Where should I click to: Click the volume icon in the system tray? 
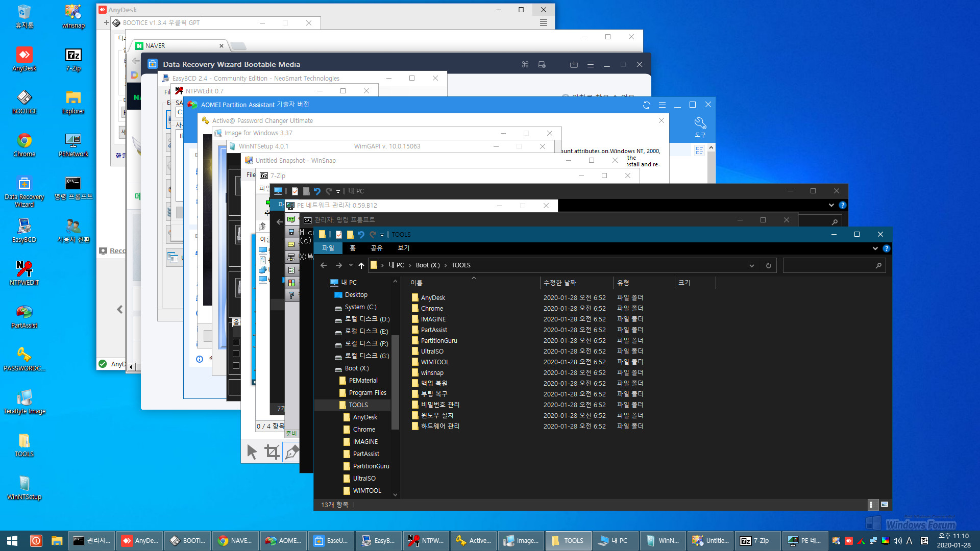pos(897,541)
